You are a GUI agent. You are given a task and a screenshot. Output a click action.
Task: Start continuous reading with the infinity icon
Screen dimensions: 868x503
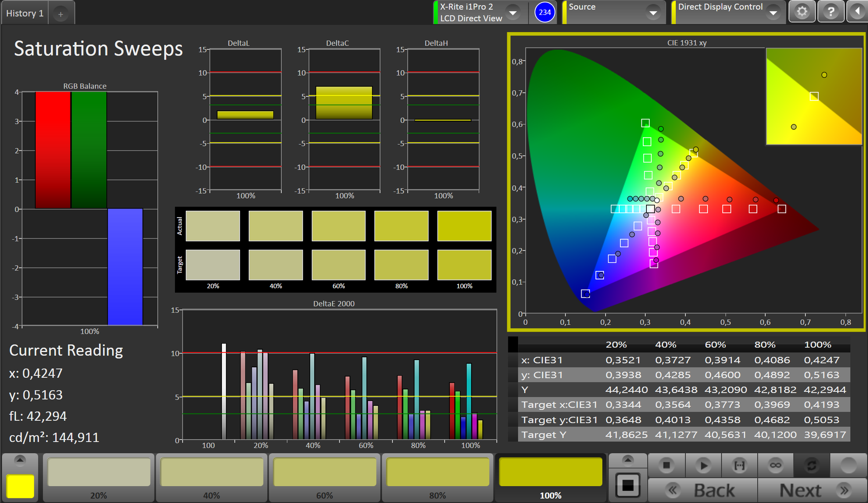(x=775, y=465)
